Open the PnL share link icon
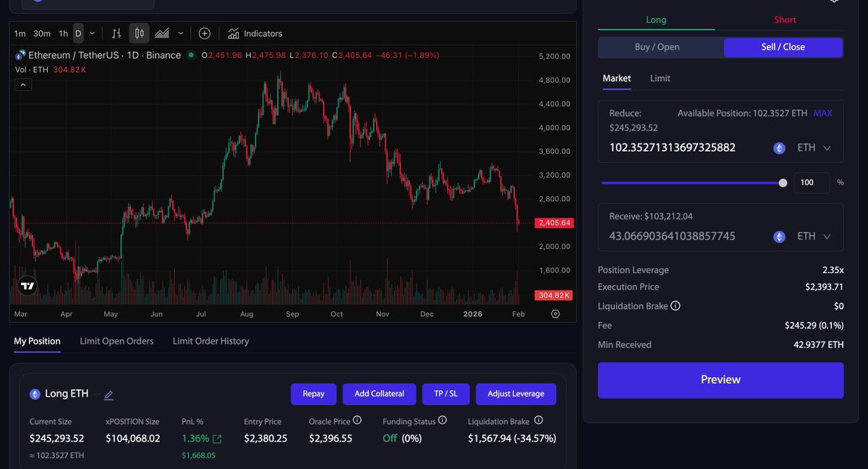 click(217, 439)
